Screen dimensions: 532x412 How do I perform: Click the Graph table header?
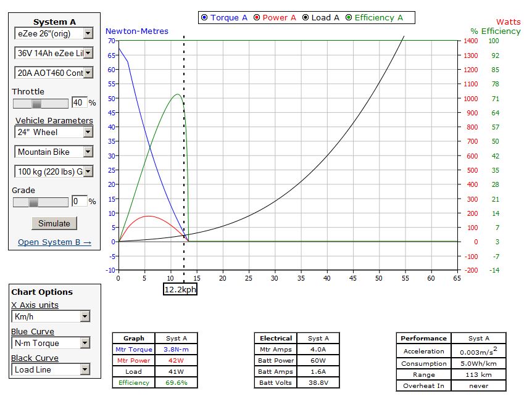tap(134, 339)
